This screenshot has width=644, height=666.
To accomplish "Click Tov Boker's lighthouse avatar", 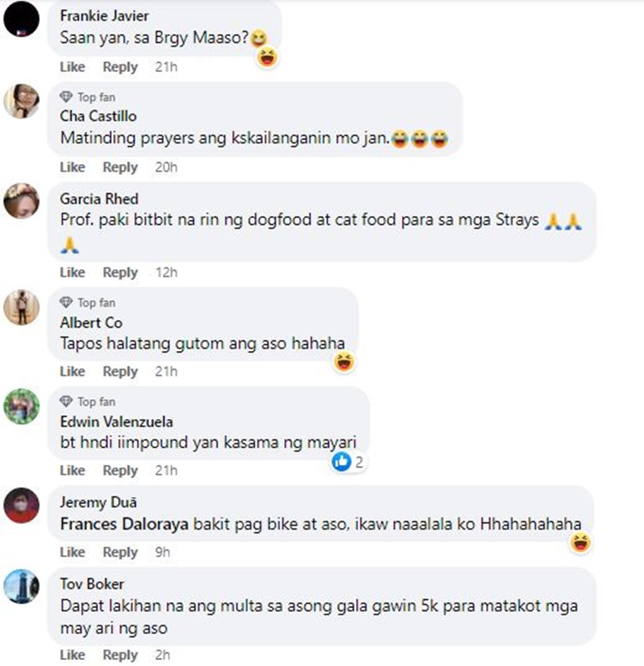I will coord(21,586).
